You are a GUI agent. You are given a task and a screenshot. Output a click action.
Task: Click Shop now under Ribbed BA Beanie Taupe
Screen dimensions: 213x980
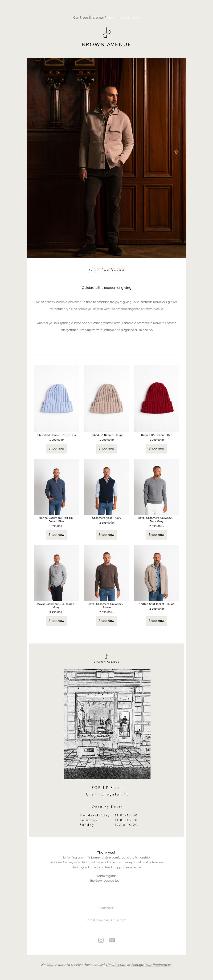[x=106, y=448]
